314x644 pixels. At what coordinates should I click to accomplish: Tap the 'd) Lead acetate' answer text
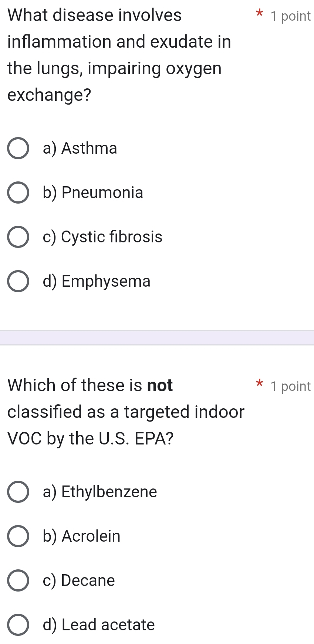[x=99, y=625]
